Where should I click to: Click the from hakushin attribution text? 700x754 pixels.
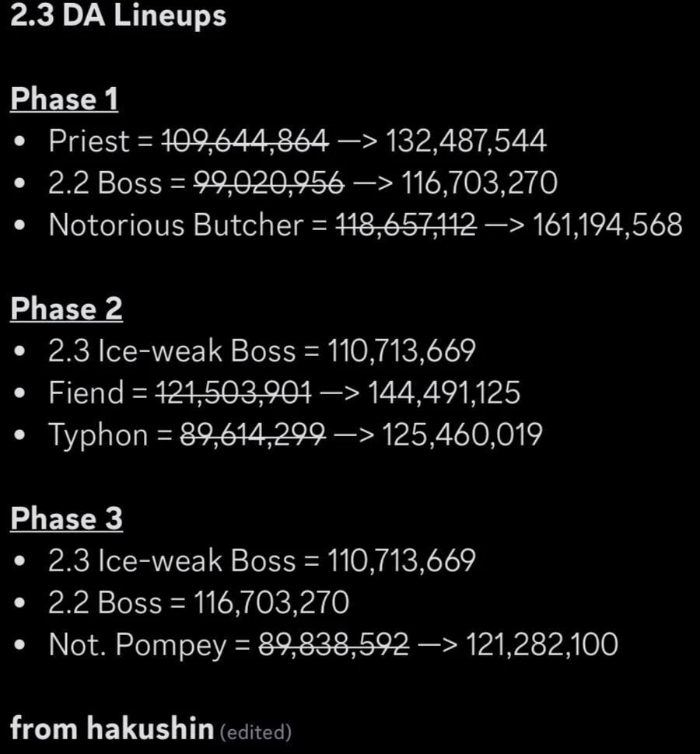click(112, 728)
